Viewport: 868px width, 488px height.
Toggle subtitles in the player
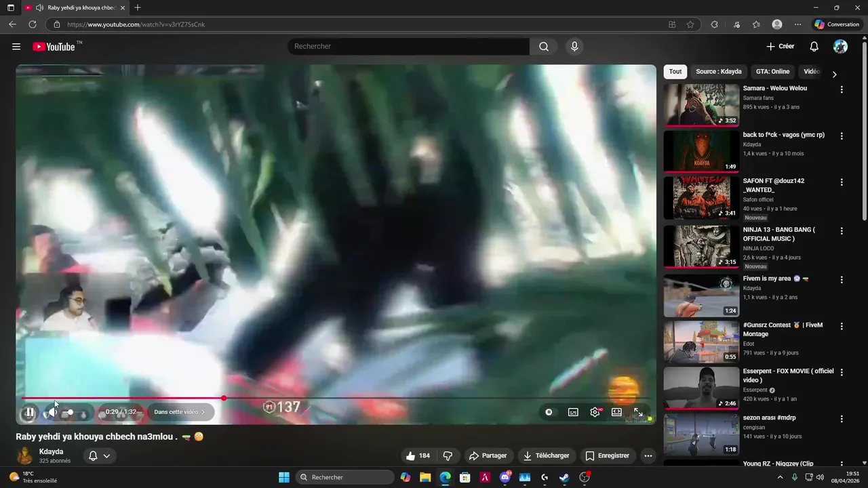click(x=573, y=412)
